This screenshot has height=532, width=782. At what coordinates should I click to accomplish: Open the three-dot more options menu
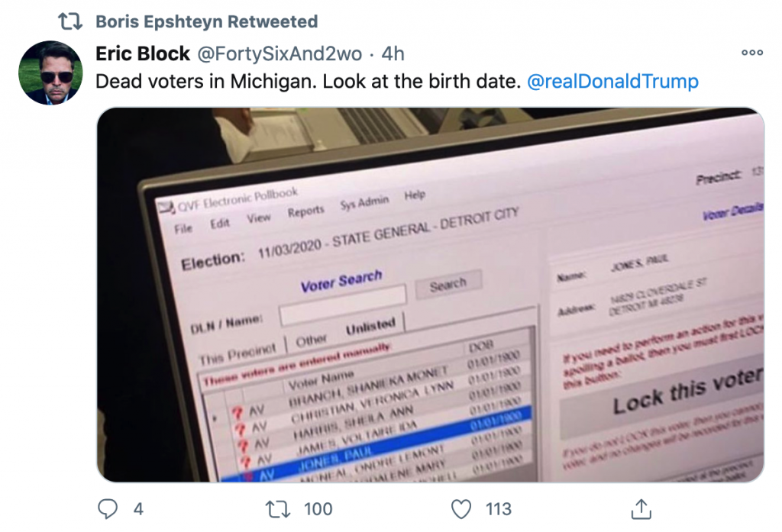pyautogui.click(x=752, y=53)
